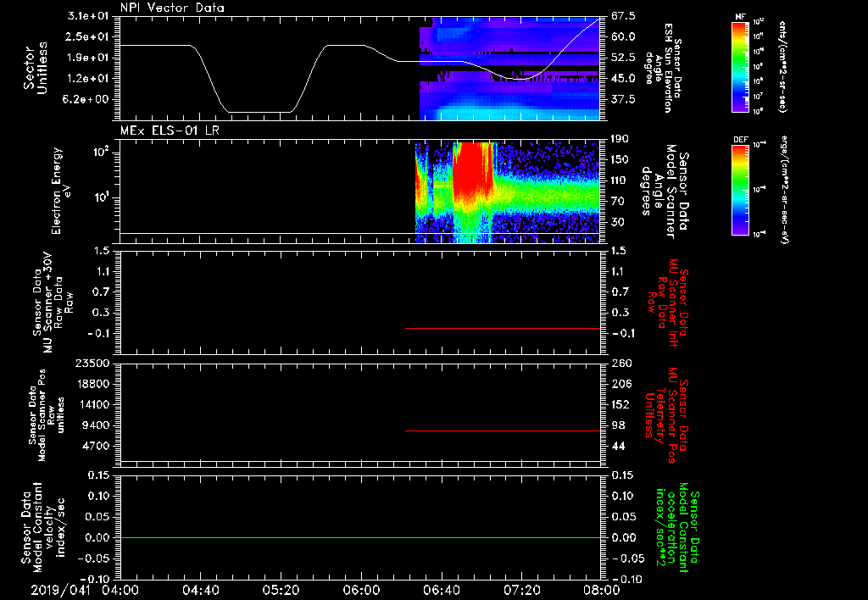This screenshot has width=868, height=600.
Task: Select the 'MEx ELS-01 LR' panel title
Action: [x=170, y=131]
